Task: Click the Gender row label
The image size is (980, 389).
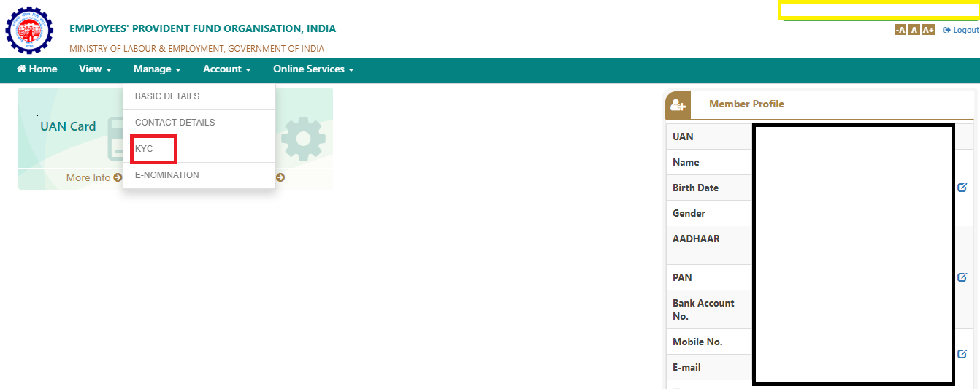Action: pyautogui.click(x=689, y=213)
